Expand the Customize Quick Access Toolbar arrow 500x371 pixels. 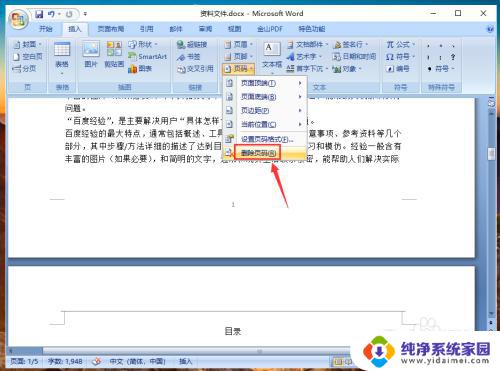(85, 14)
